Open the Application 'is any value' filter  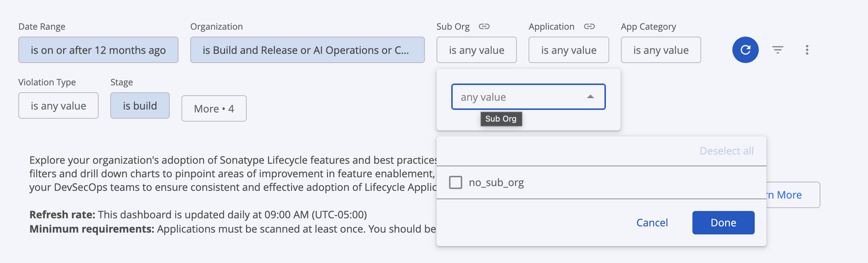click(x=569, y=50)
